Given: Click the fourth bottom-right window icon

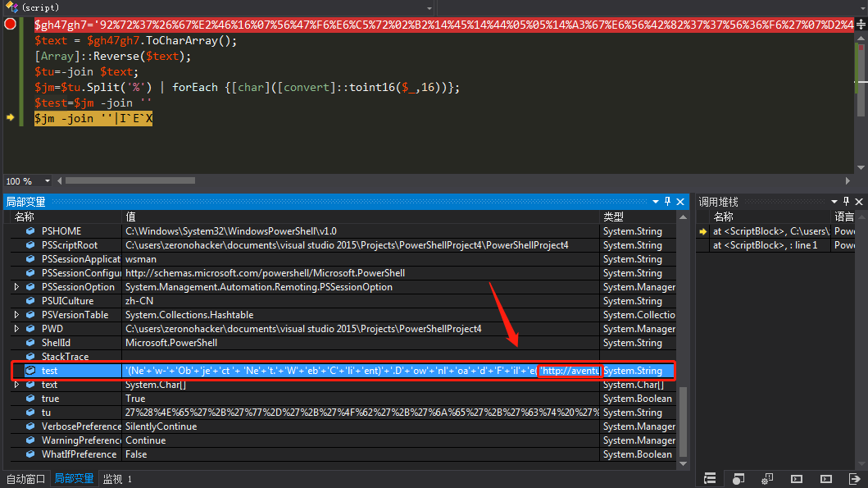Looking at the screenshot, I should (x=797, y=479).
